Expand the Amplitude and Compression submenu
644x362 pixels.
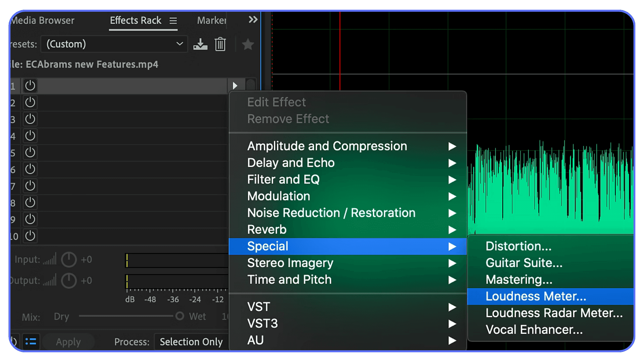click(327, 146)
